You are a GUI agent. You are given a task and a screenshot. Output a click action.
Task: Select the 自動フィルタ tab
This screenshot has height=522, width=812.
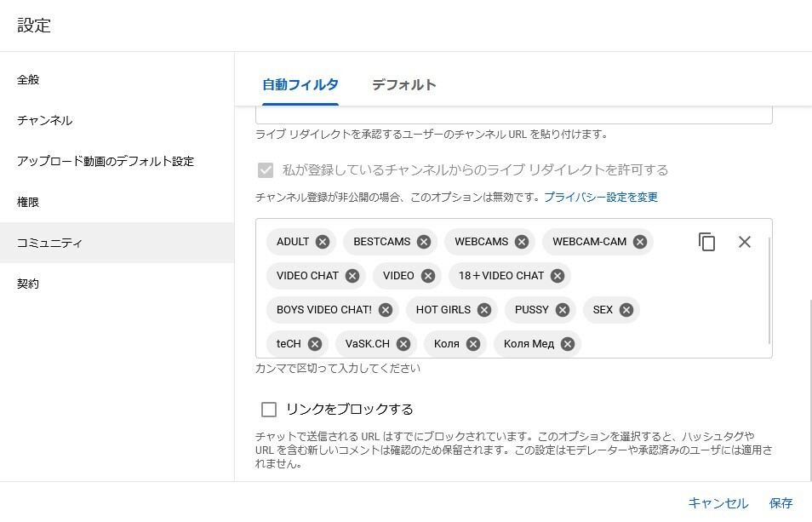point(300,85)
